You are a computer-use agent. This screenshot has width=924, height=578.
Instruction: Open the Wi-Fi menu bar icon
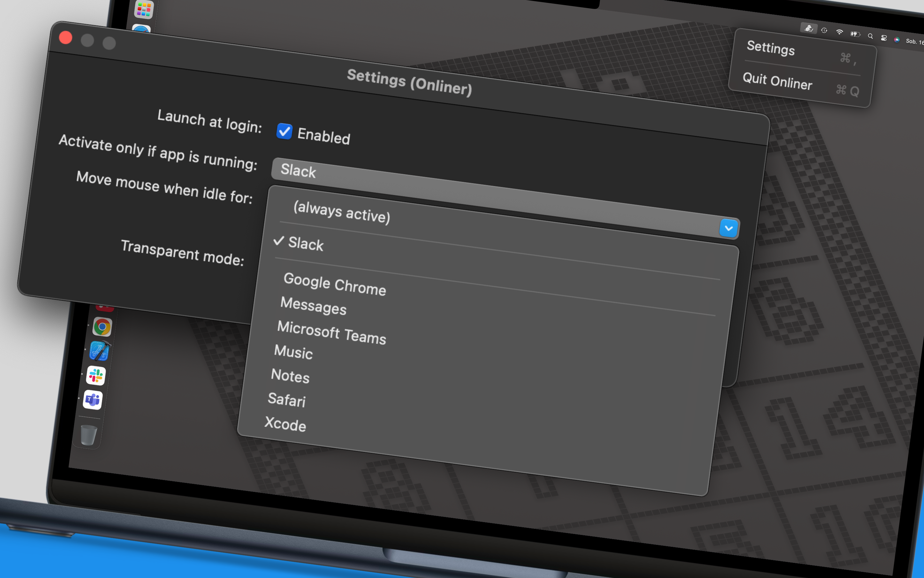pyautogui.click(x=839, y=32)
